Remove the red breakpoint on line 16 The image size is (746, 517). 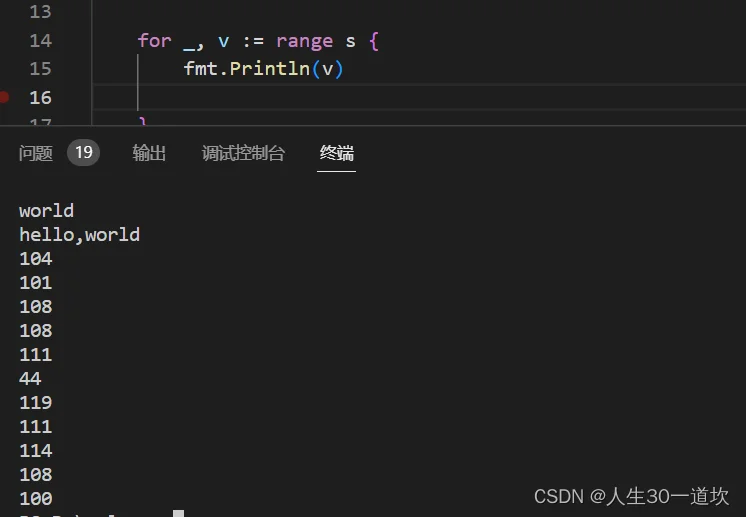pyautogui.click(x=4, y=97)
